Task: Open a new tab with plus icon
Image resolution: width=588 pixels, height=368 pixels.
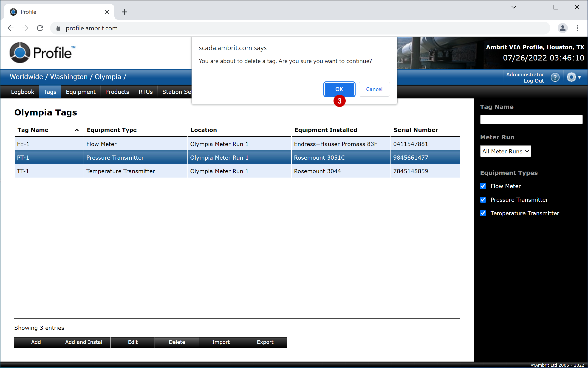Action: 124,12
